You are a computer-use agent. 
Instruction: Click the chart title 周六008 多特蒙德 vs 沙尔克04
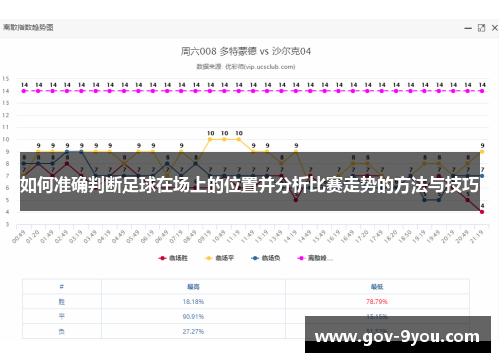tap(246, 51)
